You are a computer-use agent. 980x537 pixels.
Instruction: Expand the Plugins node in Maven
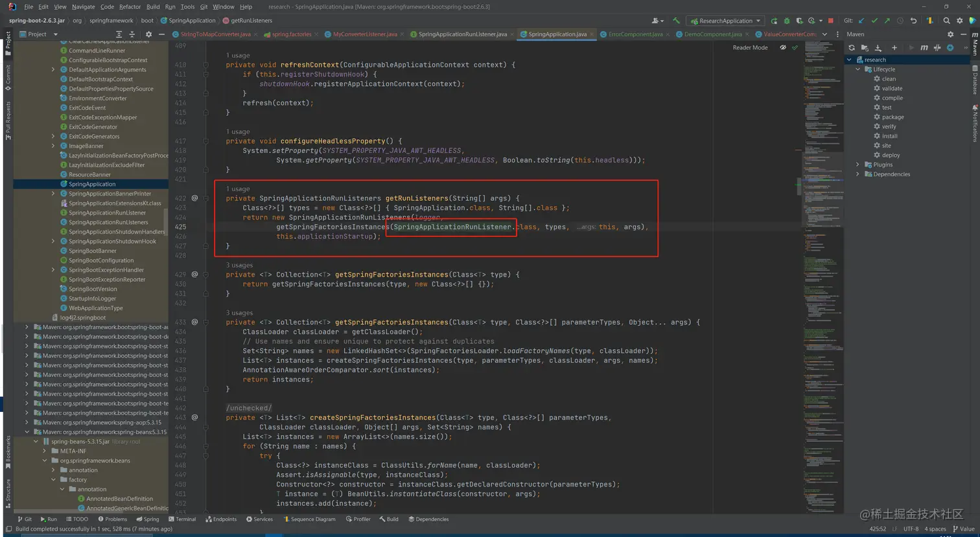point(858,165)
